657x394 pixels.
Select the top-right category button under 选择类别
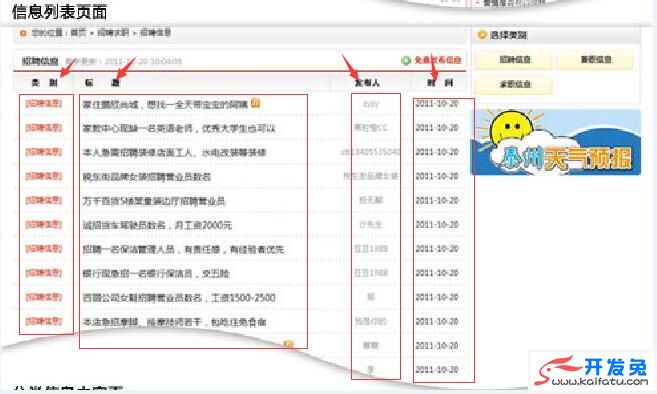click(x=595, y=60)
